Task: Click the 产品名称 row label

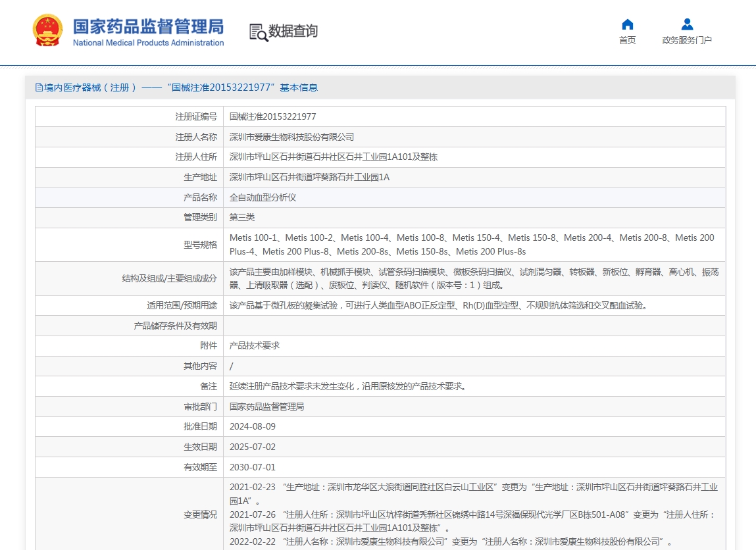Action: click(201, 197)
